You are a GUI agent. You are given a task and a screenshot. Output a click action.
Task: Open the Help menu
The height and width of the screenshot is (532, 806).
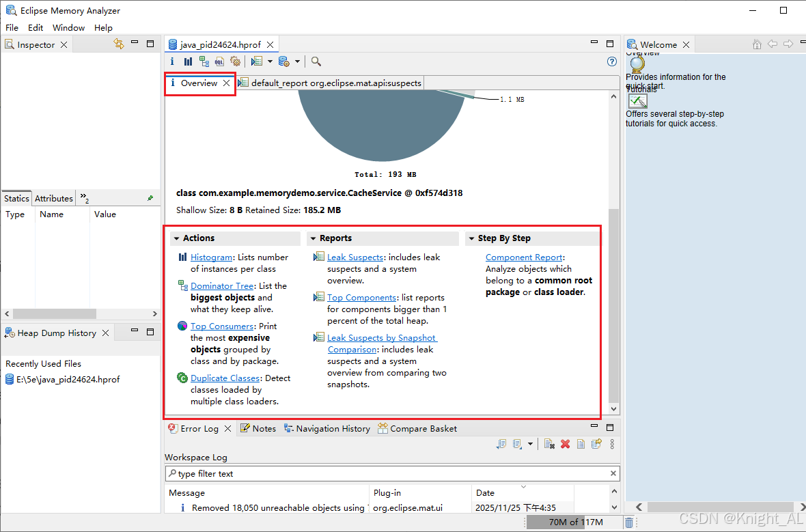[x=103, y=28]
